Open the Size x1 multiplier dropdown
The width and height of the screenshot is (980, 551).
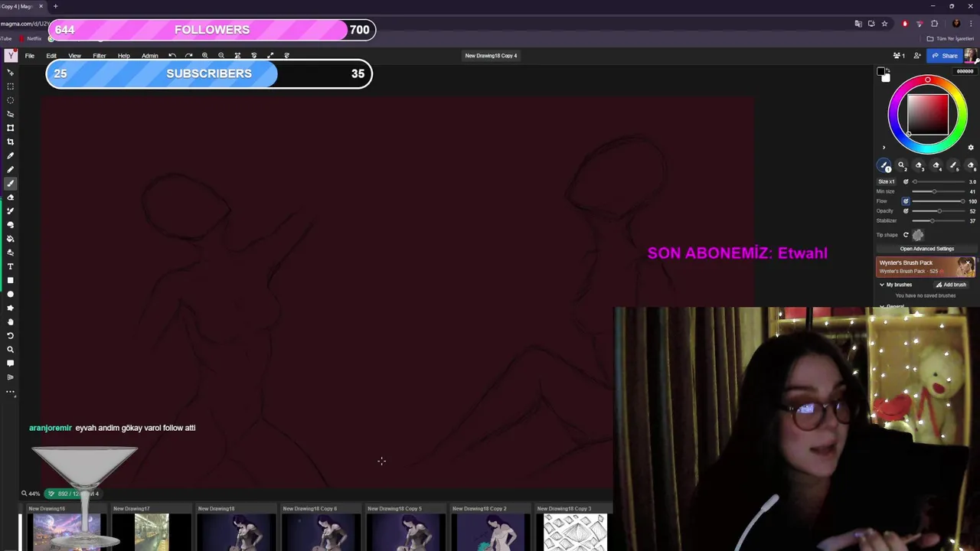(x=886, y=181)
